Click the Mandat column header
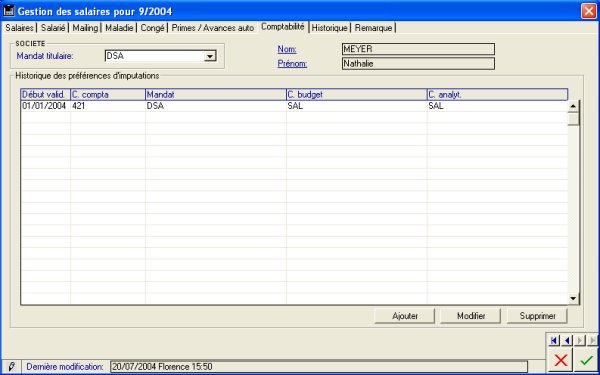Screen dimensions: 600x375 (x=216, y=95)
